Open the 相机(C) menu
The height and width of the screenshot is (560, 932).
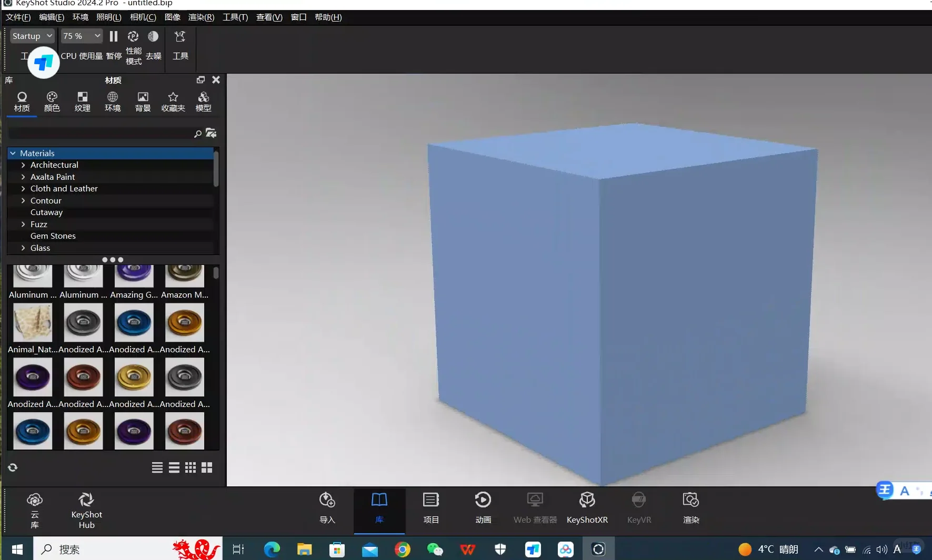[x=143, y=17]
